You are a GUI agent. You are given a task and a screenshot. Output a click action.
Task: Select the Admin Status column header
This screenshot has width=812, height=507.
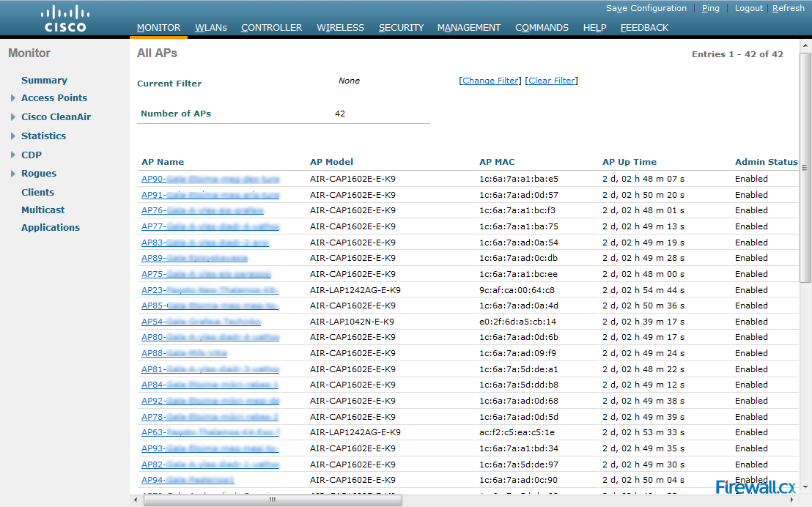point(766,162)
